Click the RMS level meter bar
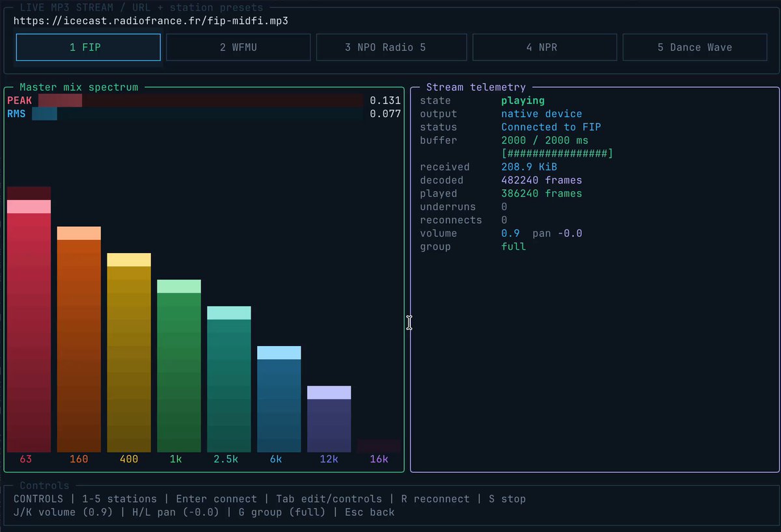Viewport: 781px width, 532px height. (197, 114)
